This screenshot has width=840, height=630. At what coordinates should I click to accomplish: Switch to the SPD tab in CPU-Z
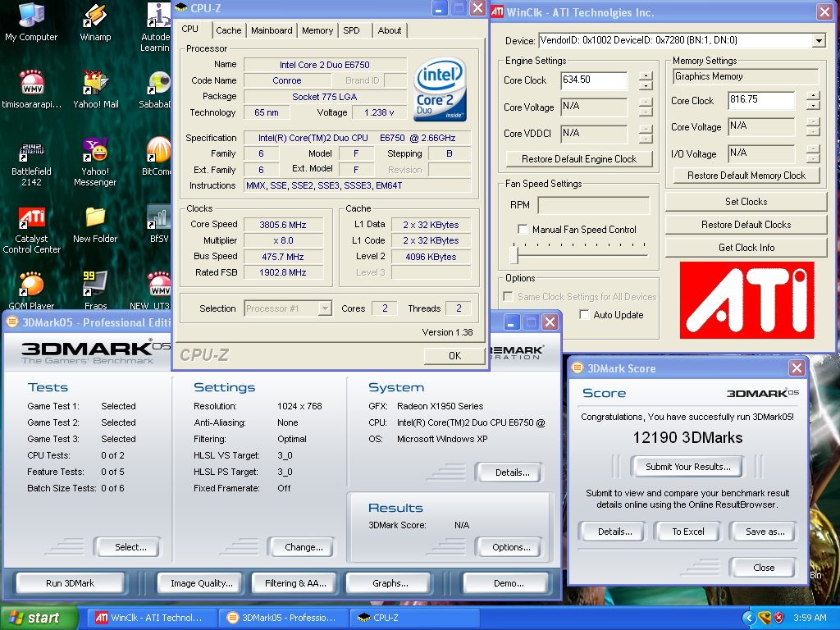pyautogui.click(x=351, y=30)
